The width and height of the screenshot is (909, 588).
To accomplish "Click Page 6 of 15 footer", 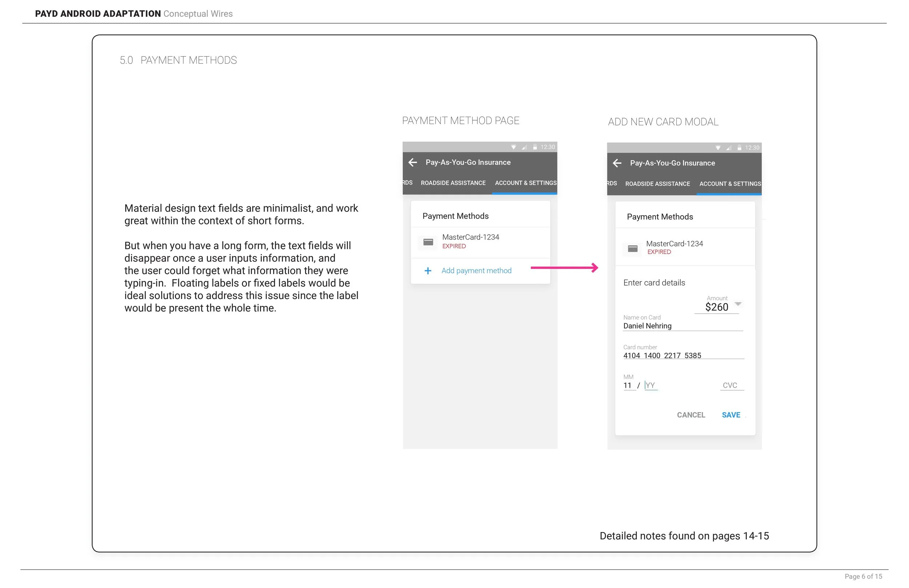I will pyautogui.click(x=863, y=576).
